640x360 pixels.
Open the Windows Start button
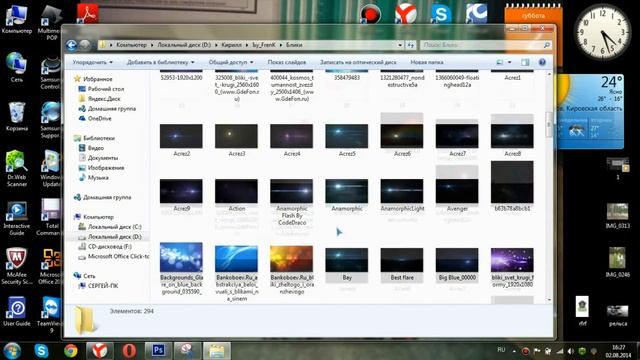(x=11, y=351)
